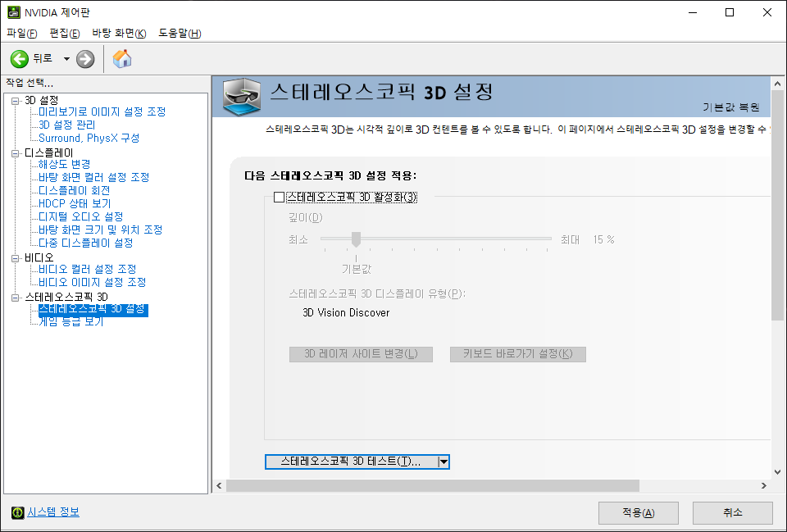This screenshot has height=532, width=787.
Task: Click the gray Forward arrow icon
Action: pyautogui.click(x=85, y=59)
